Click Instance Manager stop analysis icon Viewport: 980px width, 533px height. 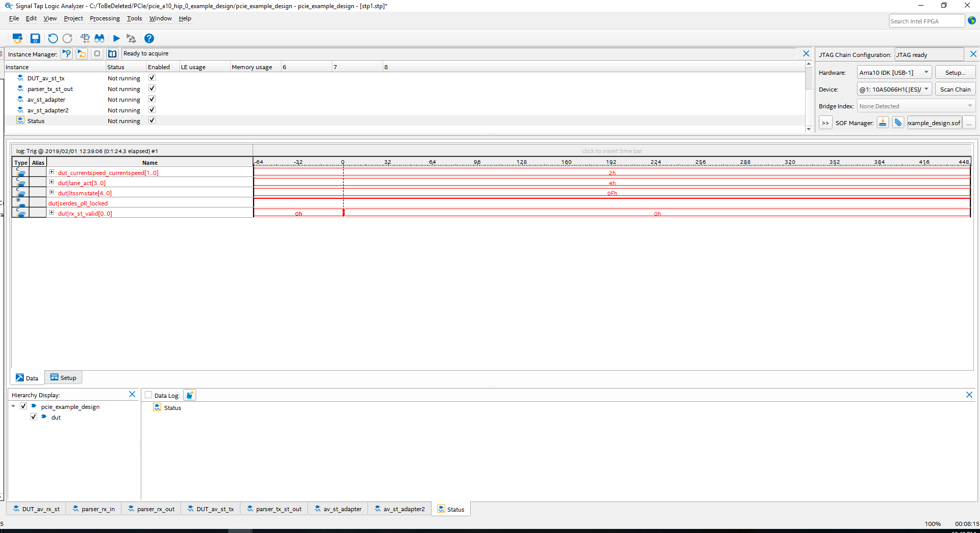pos(97,53)
